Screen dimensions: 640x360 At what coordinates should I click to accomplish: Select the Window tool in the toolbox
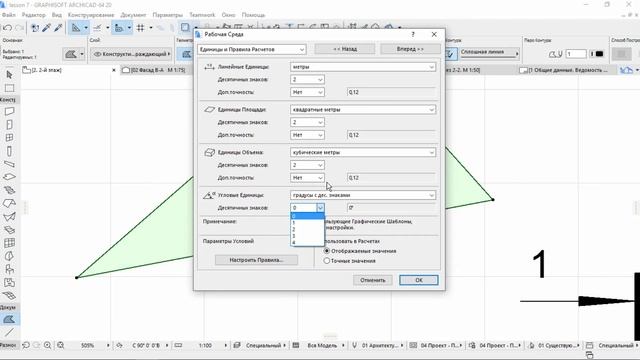[x=9, y=138]
